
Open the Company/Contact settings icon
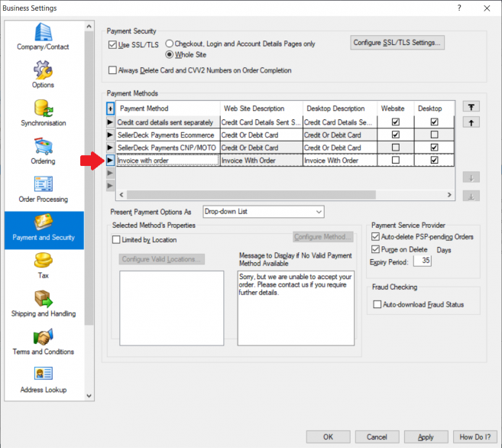(43, 32)
